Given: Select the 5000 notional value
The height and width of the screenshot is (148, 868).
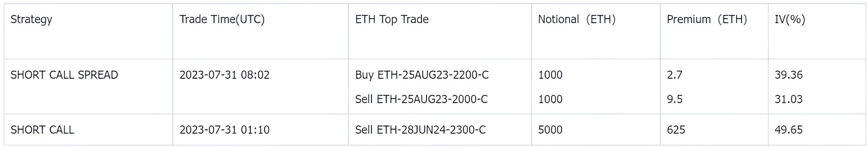Looking at the screenshot, I should tap(550, 130).
